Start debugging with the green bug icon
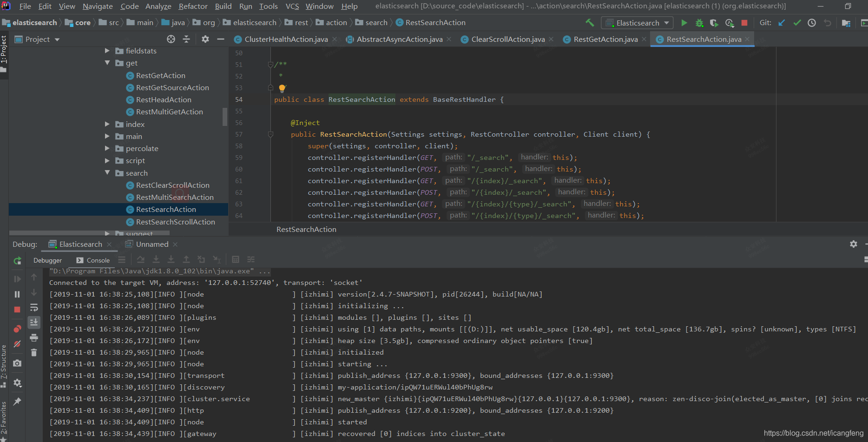 pos(699,23)
